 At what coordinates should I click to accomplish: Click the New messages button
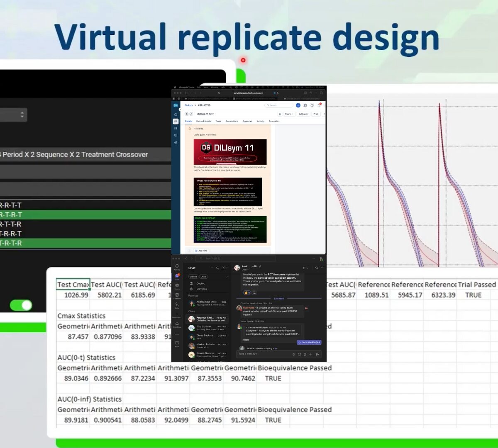point(309,342)
